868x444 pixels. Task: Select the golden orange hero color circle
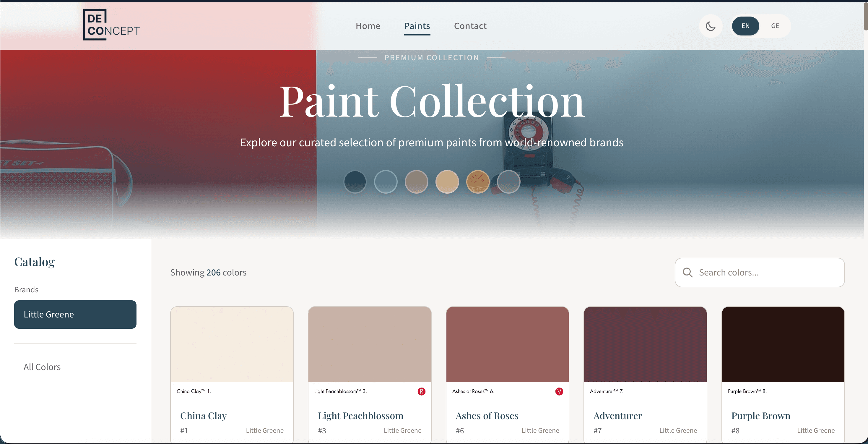(x=477, y=182)
